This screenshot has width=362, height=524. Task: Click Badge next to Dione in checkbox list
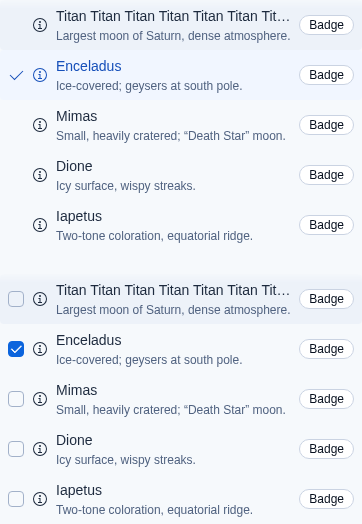326,449
